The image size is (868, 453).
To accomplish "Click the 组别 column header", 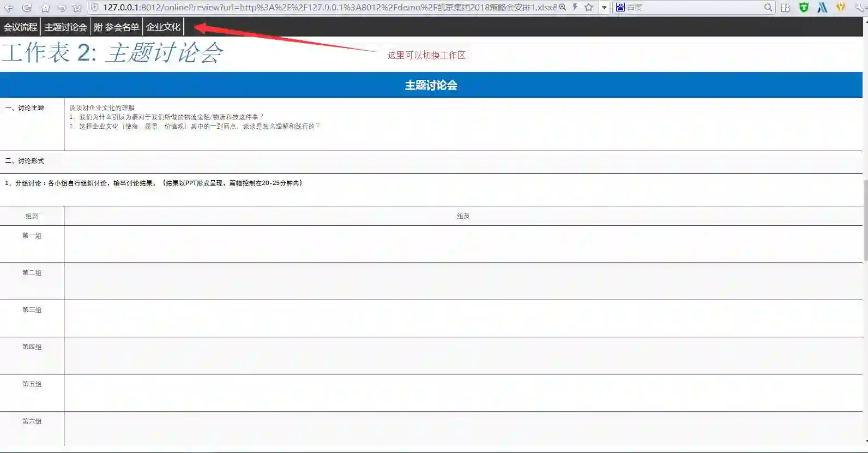I will (x=32, y=216).
